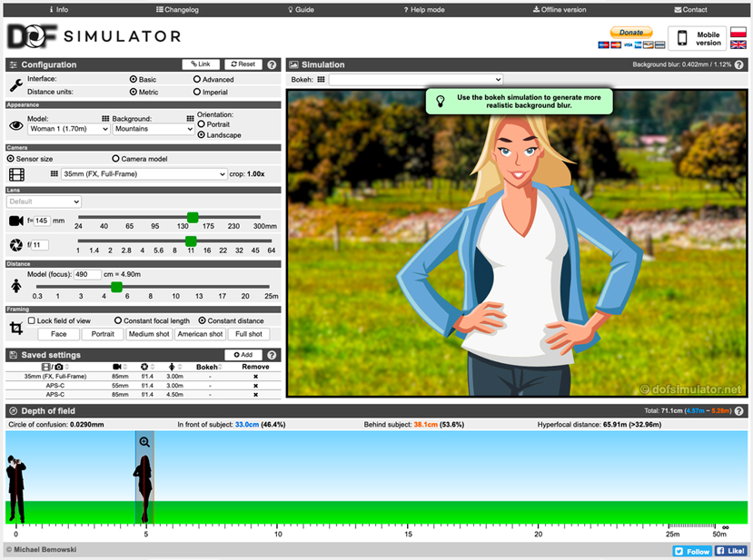Screen dimensions: 753x560
Task: Choose the Medium shot framing button
Action: point(149,334)
